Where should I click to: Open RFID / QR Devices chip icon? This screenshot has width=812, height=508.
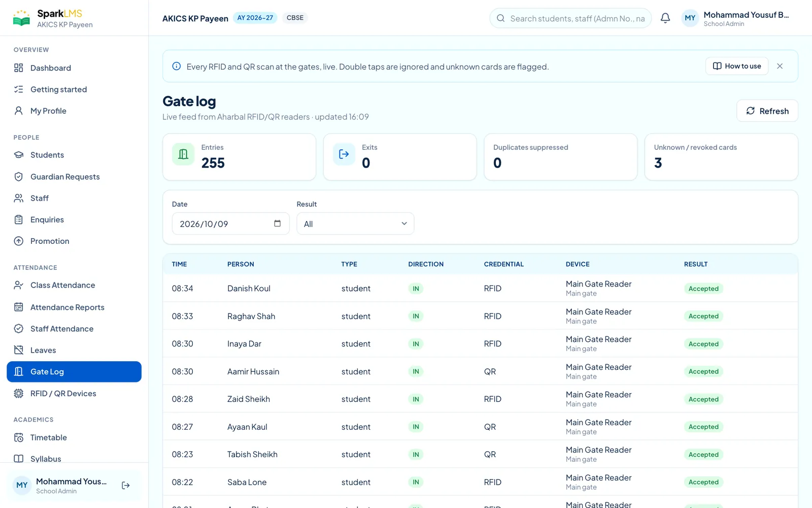click(19, 394)
